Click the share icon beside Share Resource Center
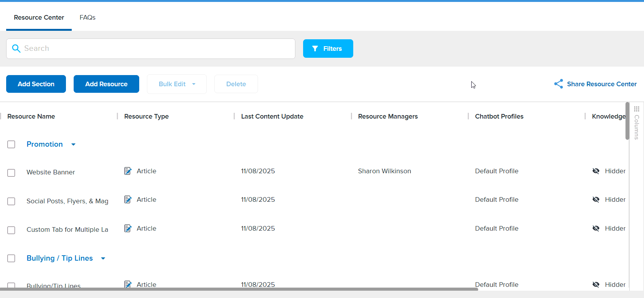The height and width of the screenshot is (298, 644). pos(558,84)
